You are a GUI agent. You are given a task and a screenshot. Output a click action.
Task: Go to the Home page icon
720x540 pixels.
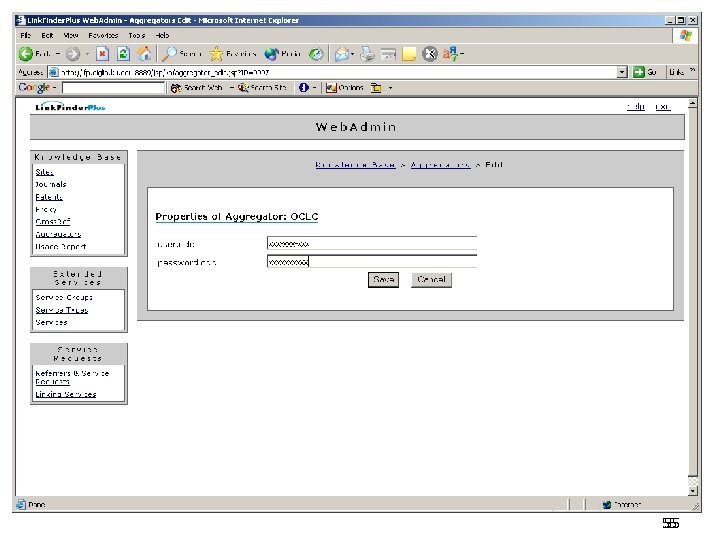pyautogui.click(x=144, y=54)
